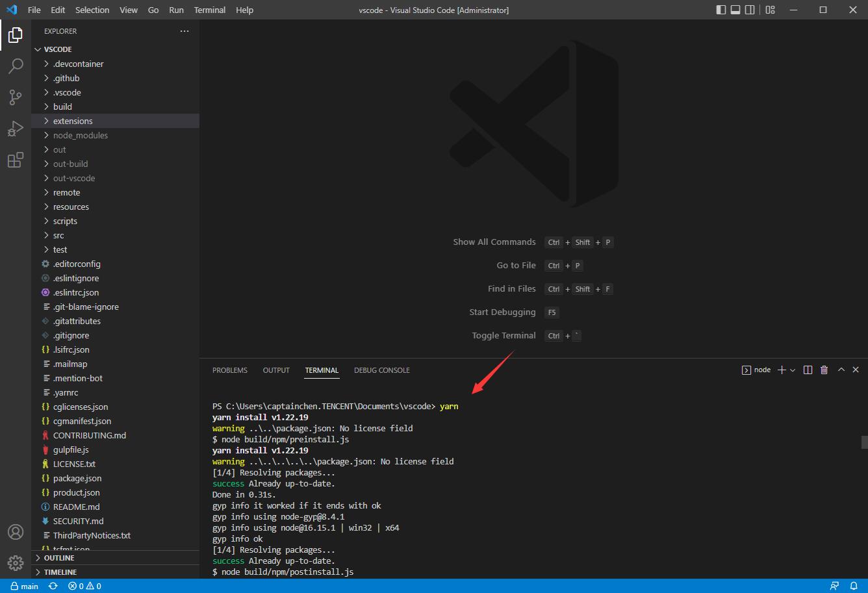The width and height of the screenshot is (868, 593).
Task: Expand the .vscode folder
Action: (115, 92)
